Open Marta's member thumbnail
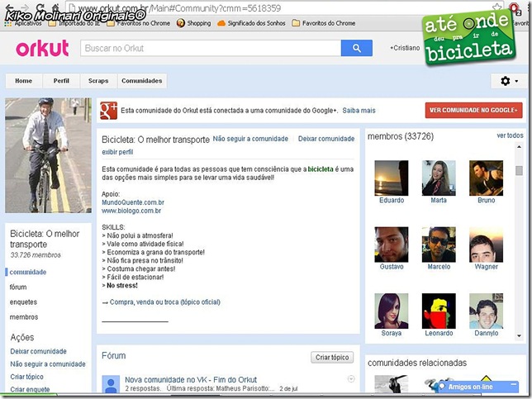 (x=439, y=178)
